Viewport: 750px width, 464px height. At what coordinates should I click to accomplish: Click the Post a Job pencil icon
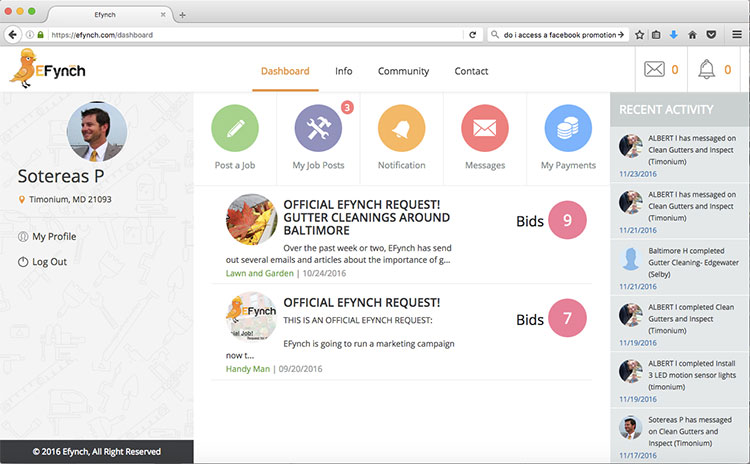[235, 129]
